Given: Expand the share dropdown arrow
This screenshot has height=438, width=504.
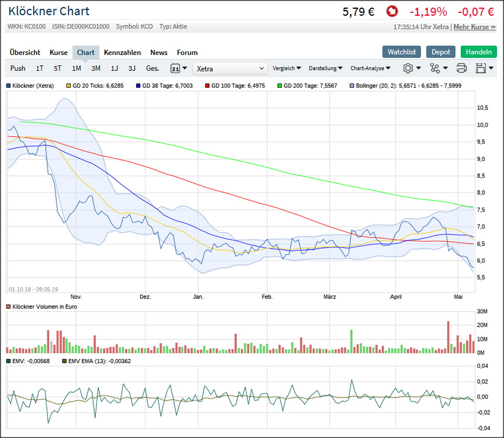Looking at the screenshot, I should click(446, 68).
